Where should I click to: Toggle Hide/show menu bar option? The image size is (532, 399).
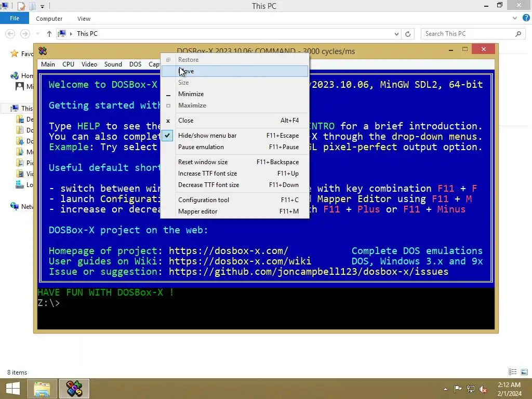click(x=235, y=136)
